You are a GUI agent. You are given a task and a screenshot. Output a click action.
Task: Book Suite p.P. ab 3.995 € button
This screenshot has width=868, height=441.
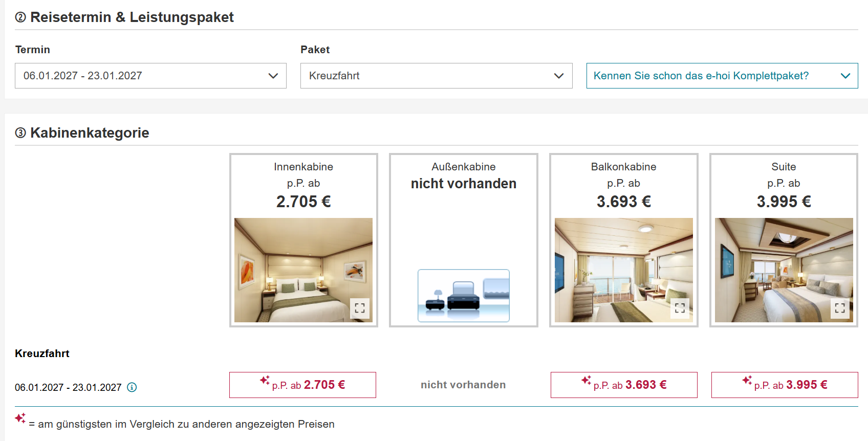pyautogui.click(x=785, y=385)
